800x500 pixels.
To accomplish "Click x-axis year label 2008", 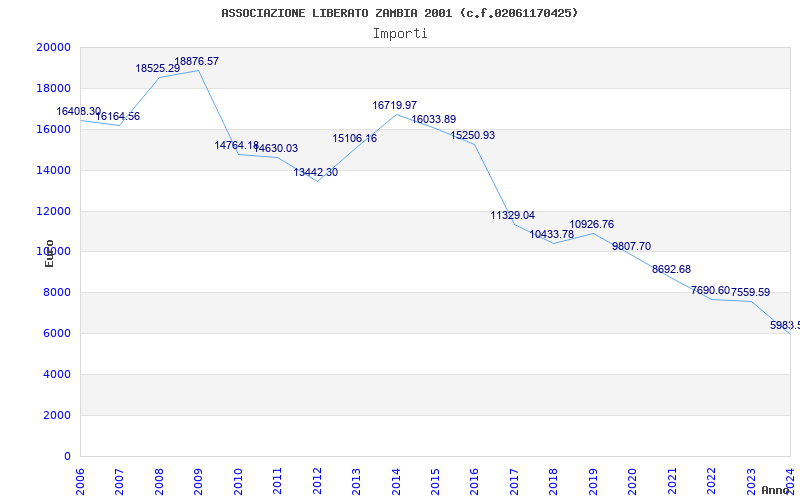I will pos(159,481).
